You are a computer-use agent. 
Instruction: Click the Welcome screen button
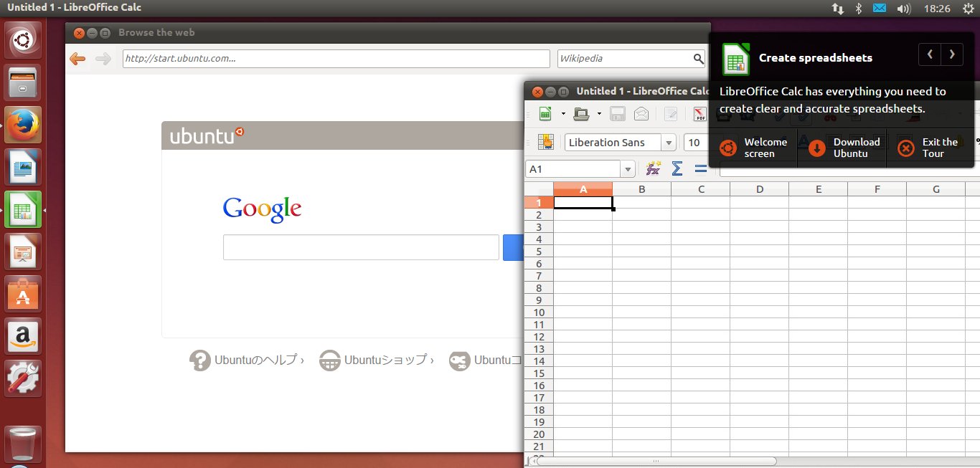753,148
